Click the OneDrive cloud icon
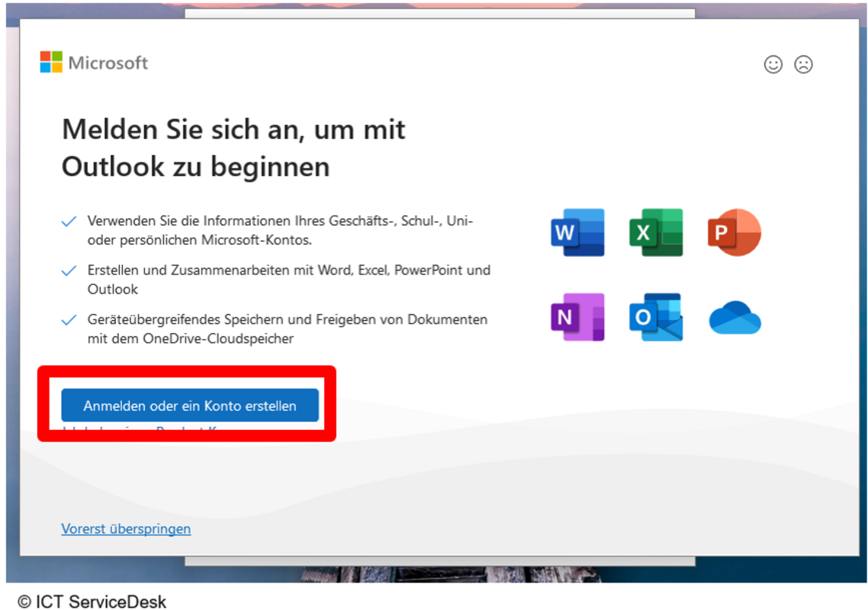Image resolution: width=868 pixels, height=610 pixels. (x=735, y=318)
